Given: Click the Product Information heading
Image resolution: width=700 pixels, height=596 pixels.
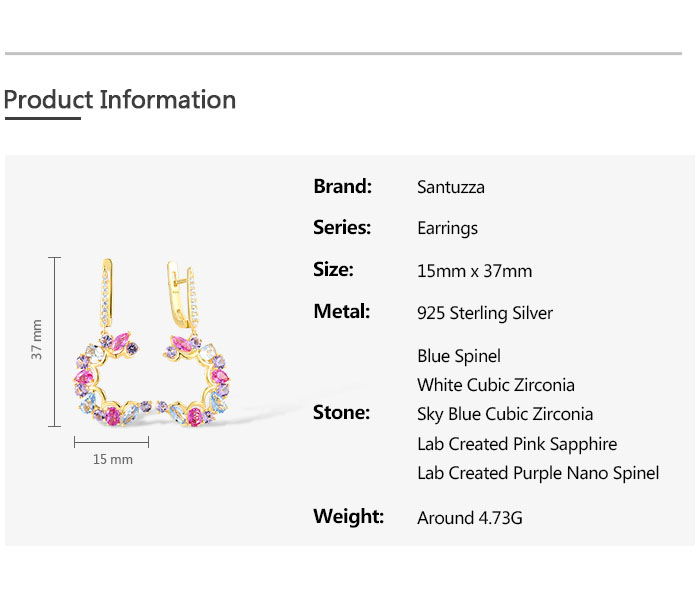Looking at the screenshot, I should [120, 100].
